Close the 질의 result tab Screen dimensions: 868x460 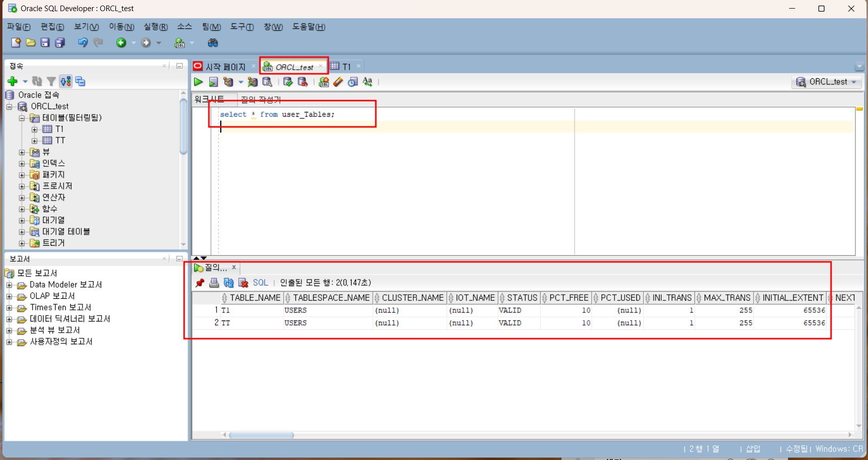pyautogui.click(x=234, y=267)
